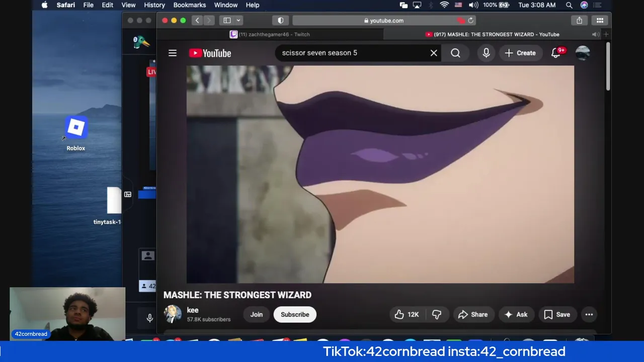Open the YouTube notifications bell

click(556, 53)
